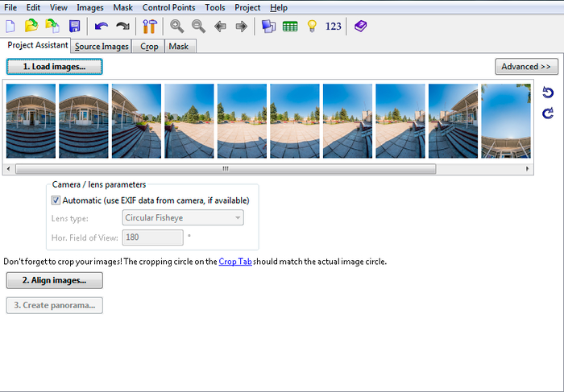The image size is (564, 392).
Task: Click the 3. Create panorama button
Action: 54,305
